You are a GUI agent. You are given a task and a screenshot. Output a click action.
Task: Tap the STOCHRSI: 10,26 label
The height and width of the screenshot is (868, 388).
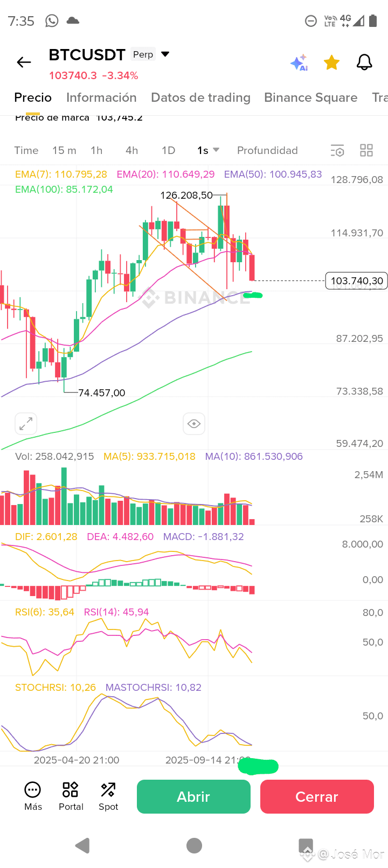(56, 688)
